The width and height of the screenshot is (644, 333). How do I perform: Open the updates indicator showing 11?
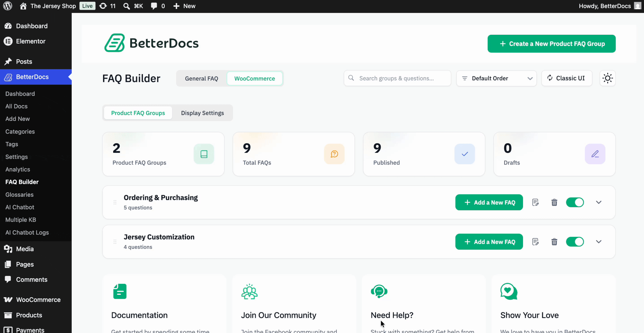(108, 6)
